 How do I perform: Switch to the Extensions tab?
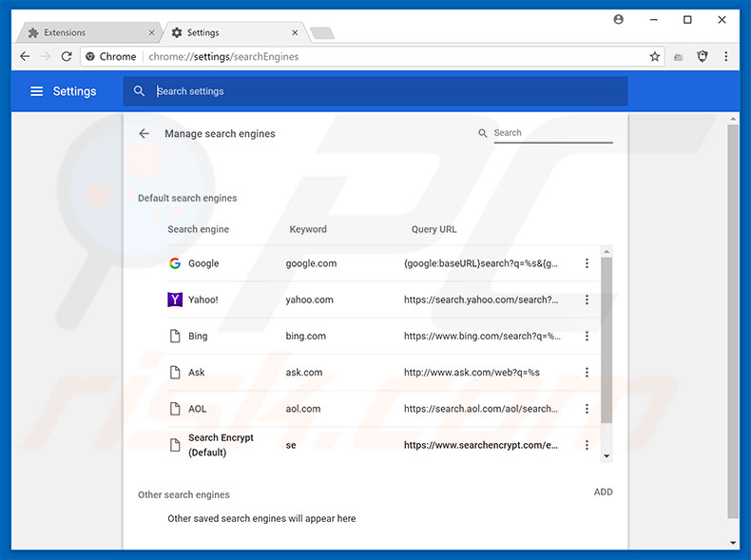click(x=86, y=32)
